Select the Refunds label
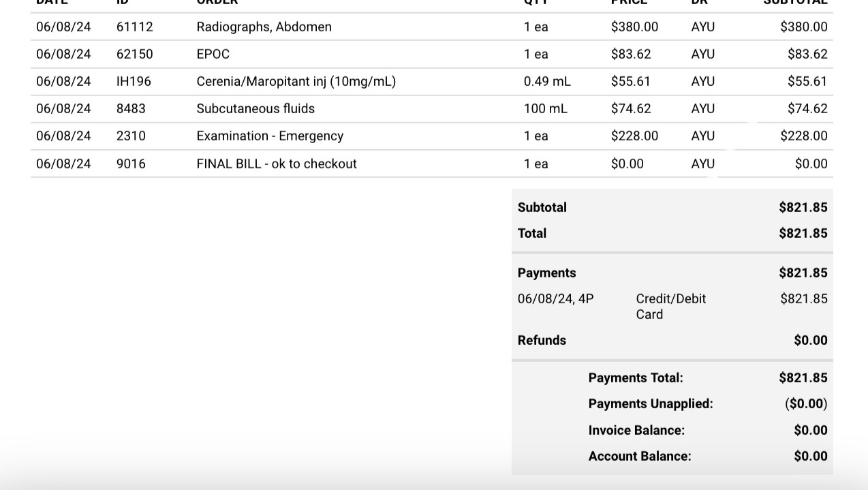This screenshot has width=868, height=490. tap(542, 341)
